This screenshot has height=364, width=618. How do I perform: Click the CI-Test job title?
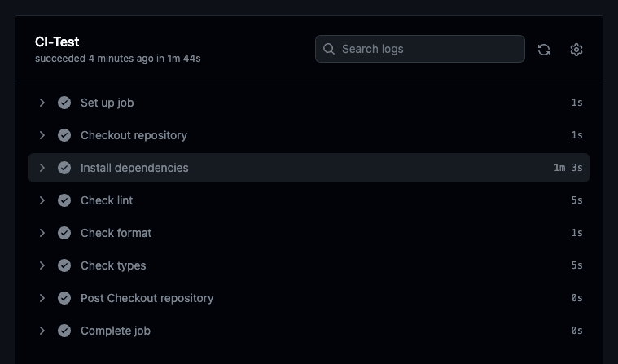pyautogui.click(x=57, y=42)
